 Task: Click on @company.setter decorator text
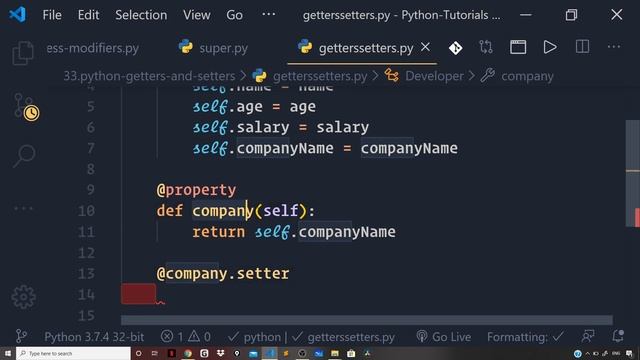click(x=223, y=274)
